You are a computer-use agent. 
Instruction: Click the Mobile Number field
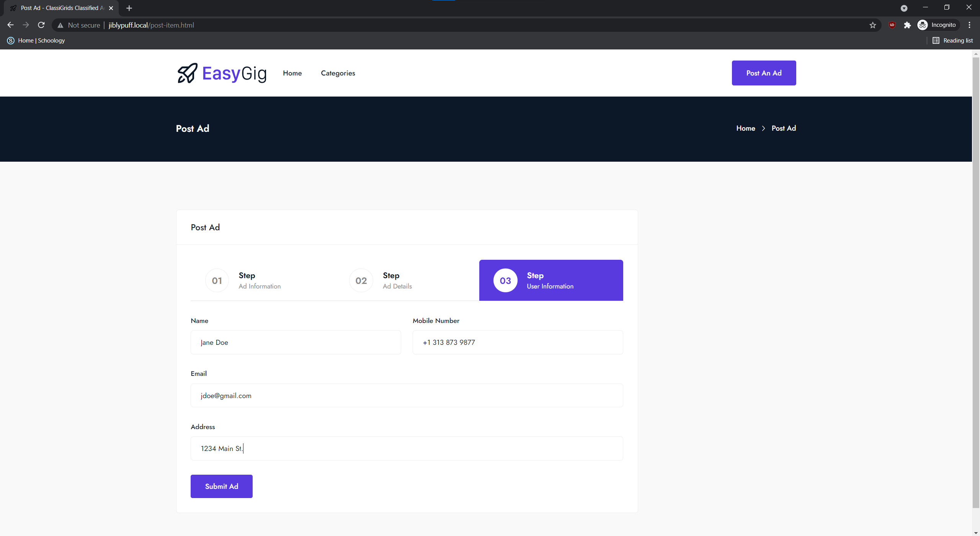(518, 343)
